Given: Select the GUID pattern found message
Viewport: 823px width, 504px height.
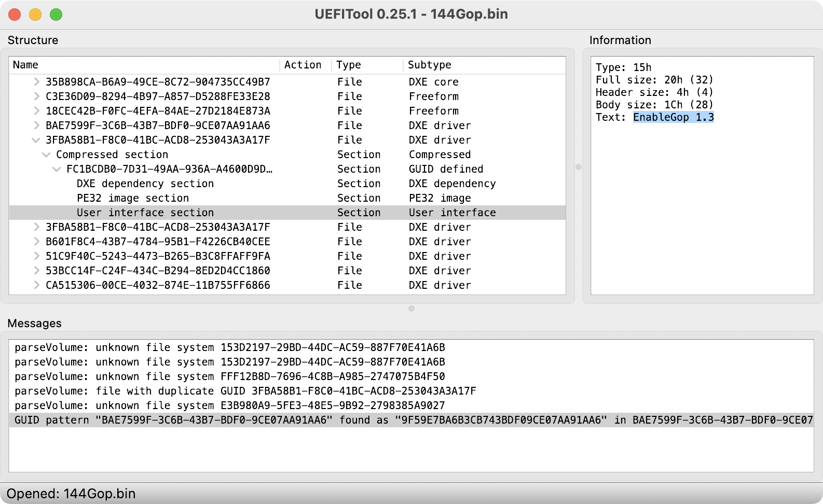Looking at the screenshot, I should pyautogui.click(x=411, y=420).
